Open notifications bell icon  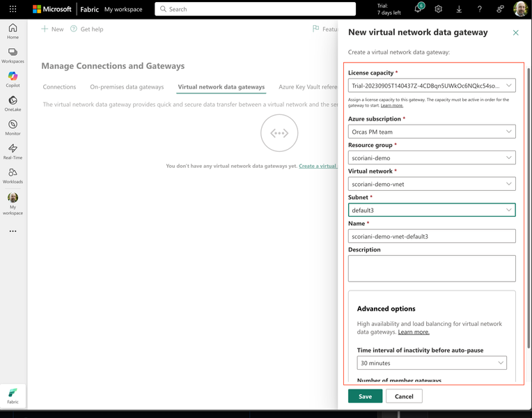[418, 9]
